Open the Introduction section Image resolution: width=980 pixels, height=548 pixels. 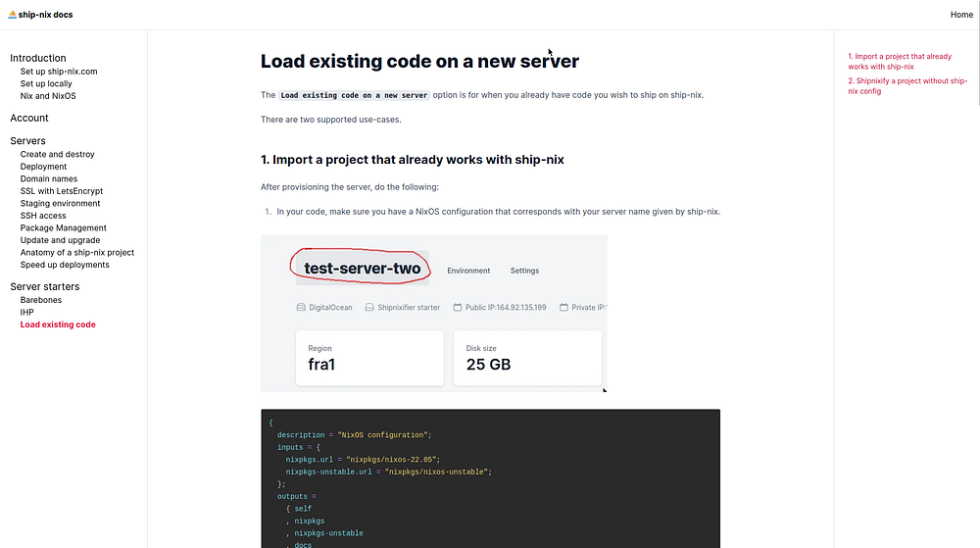(38, 58)
